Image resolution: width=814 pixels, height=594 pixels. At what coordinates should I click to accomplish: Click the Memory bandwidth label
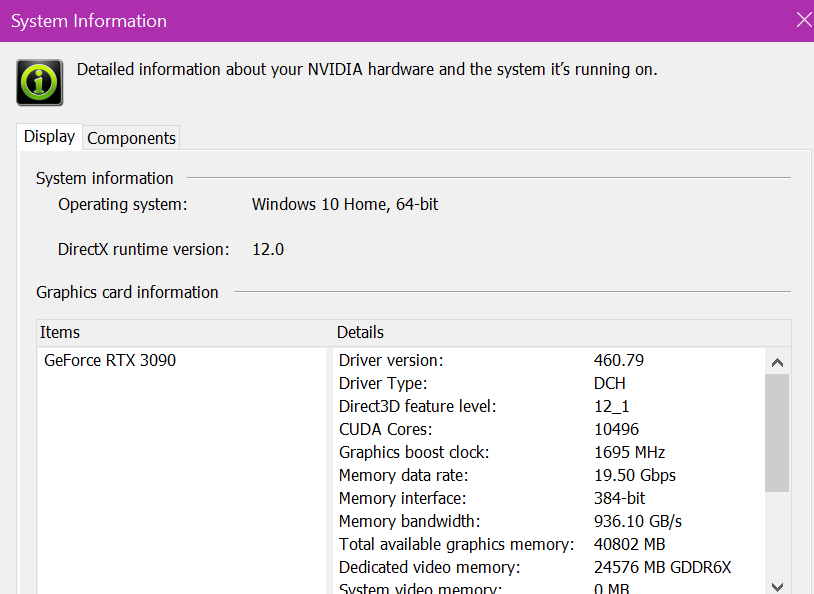coord(410,521)
